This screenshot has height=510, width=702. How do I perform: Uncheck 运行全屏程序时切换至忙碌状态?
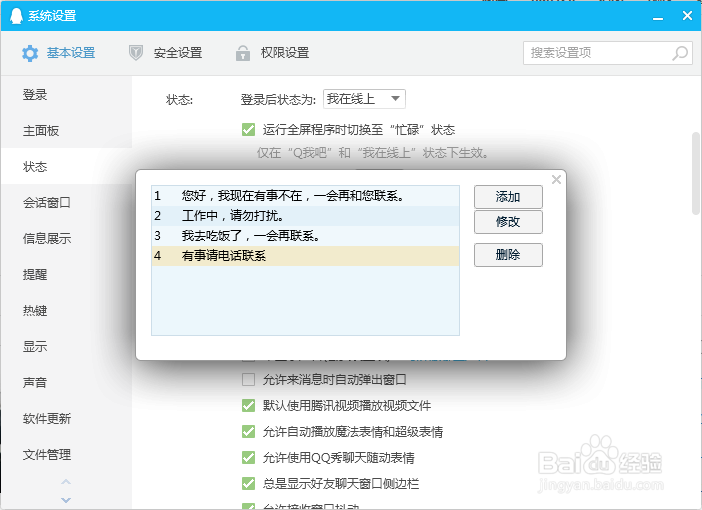point(248,130)
